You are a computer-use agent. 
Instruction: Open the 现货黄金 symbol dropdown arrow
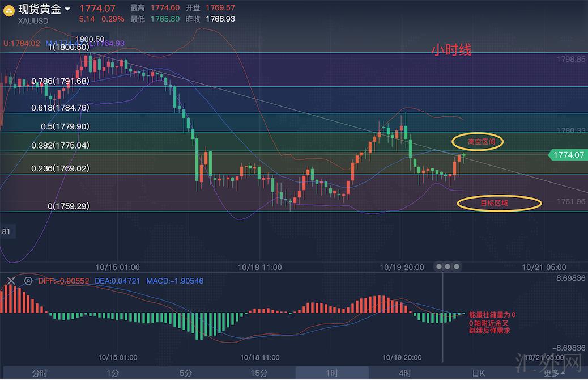coord(68,9)
